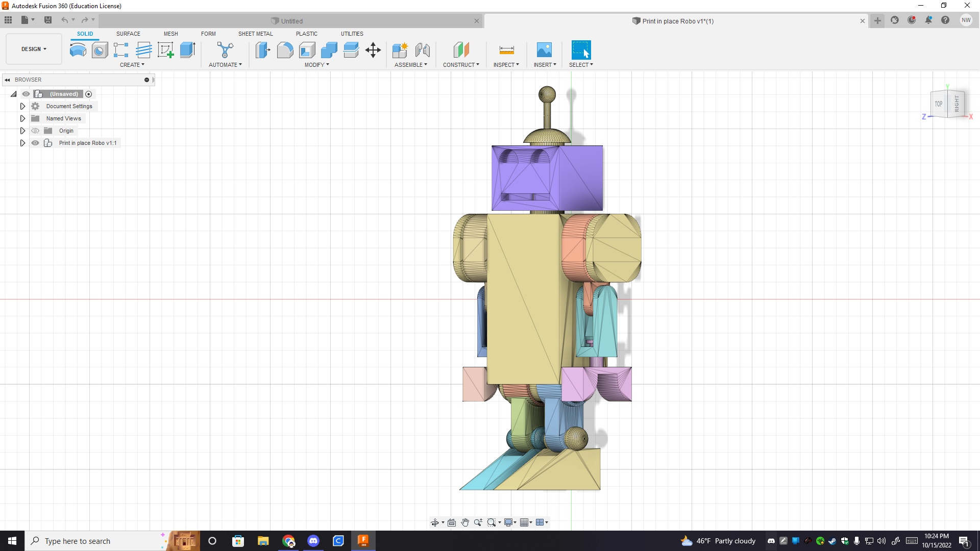The height and width of the screenshot is (551, 980).
Task: Expand the Named Views node
Action: [22, 118]
